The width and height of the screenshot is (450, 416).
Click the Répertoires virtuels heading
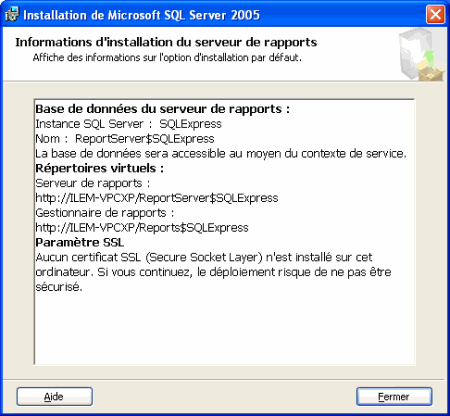pos(100,168)
